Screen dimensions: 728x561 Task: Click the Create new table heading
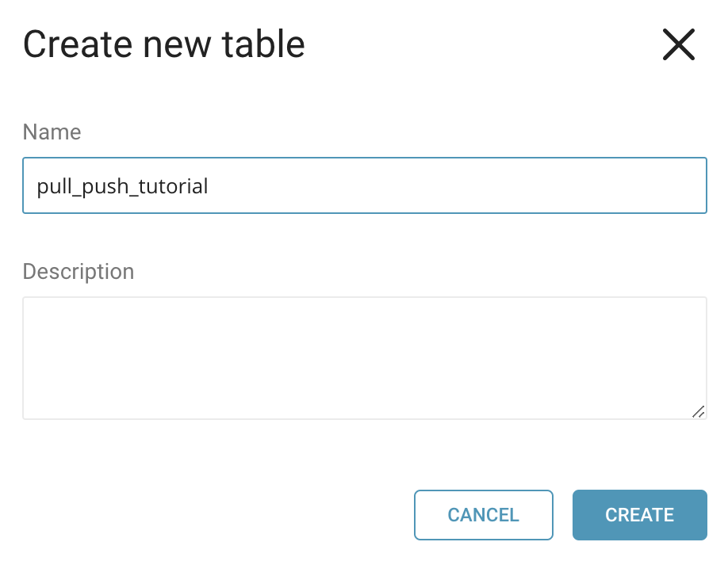coord(163,44)
